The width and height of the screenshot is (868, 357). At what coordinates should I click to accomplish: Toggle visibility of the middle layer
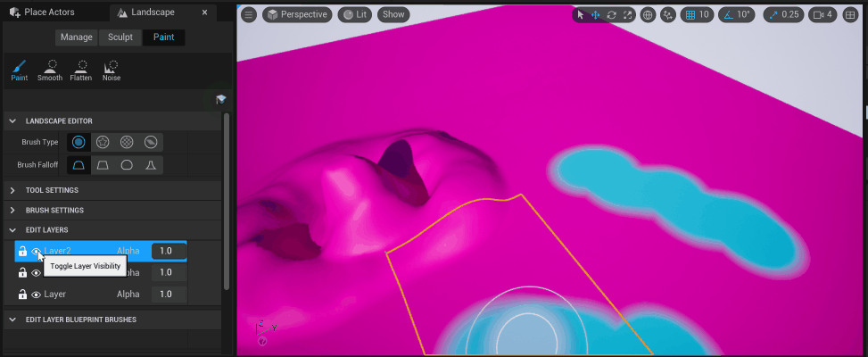[36, 273]
